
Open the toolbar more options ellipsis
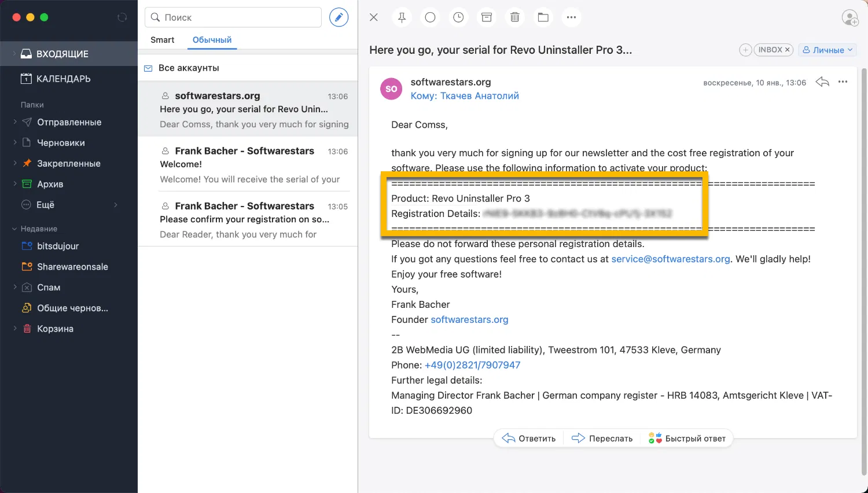(x=572, y=17)
